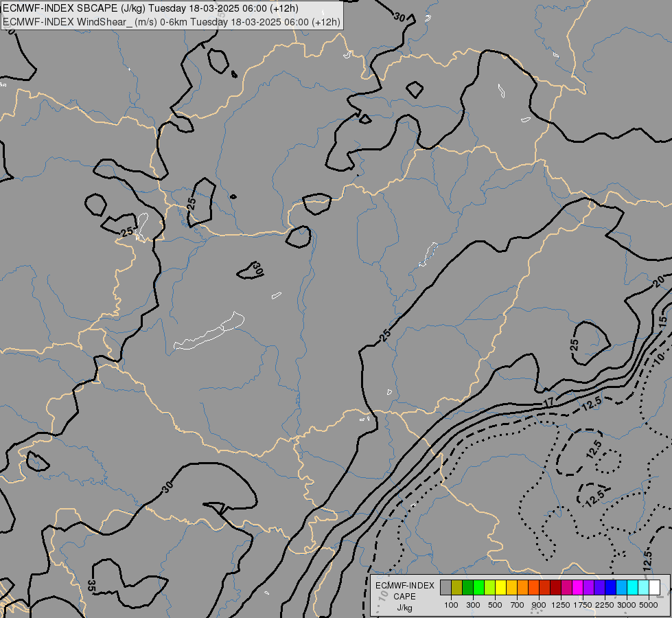Select the legend value 2250
This screenshot has height=618, width=672.
(604, 605)
